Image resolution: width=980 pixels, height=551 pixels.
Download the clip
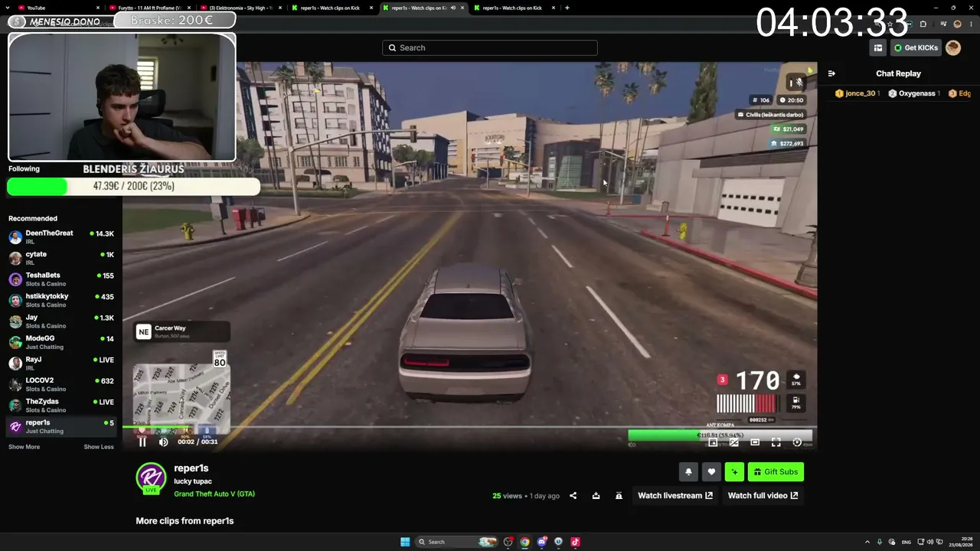596,496
